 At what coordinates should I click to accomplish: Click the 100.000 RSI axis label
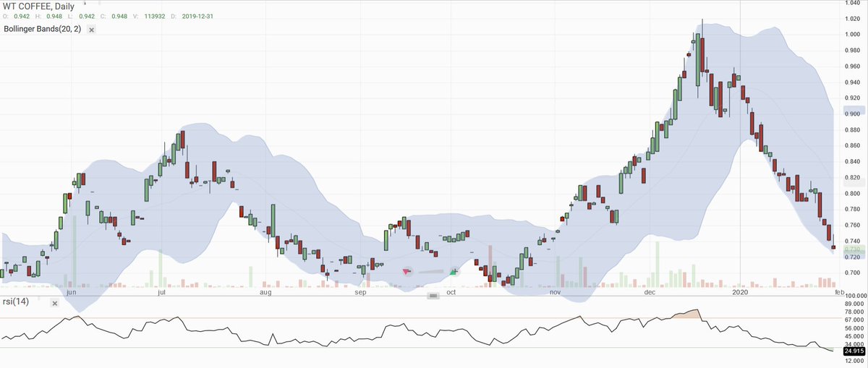[x=854, y=296]
